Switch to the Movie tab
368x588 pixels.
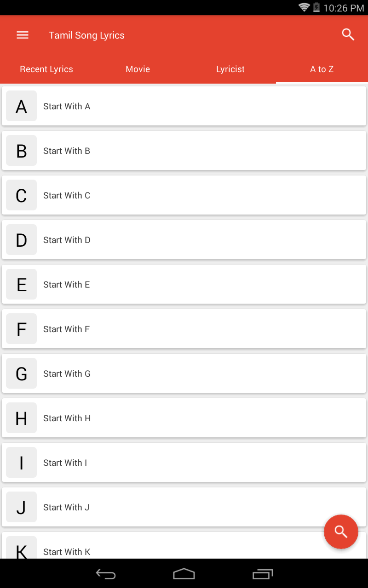click(x=138, y=69)
